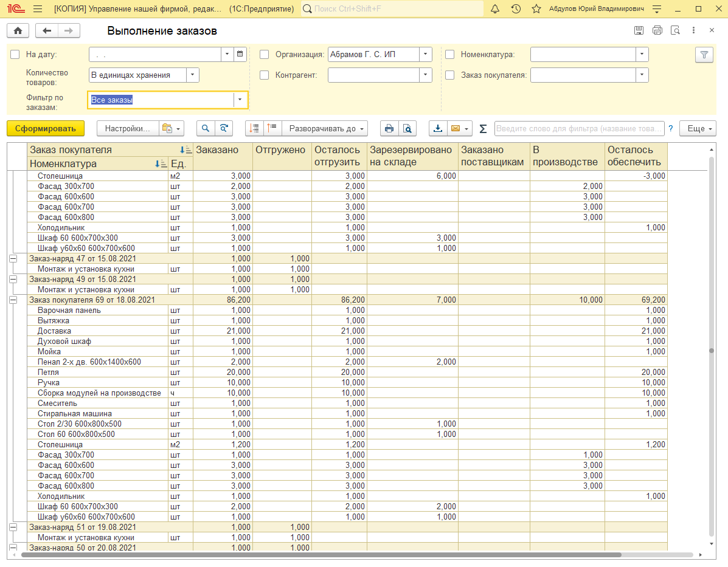Open calendar picker for На дату
Viewport: 728px width, 567px height.
click(x=240, y=54)
